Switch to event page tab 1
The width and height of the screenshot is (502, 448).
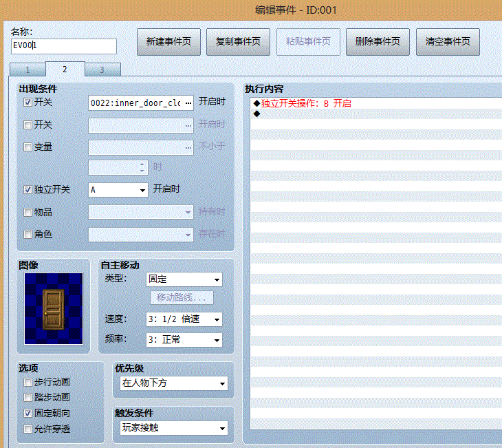(28, 70)
